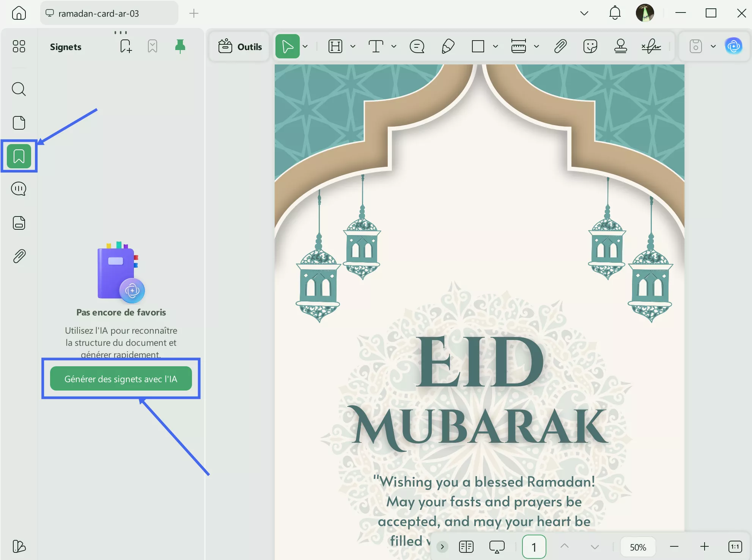Click the sticker tool icon

590,47
